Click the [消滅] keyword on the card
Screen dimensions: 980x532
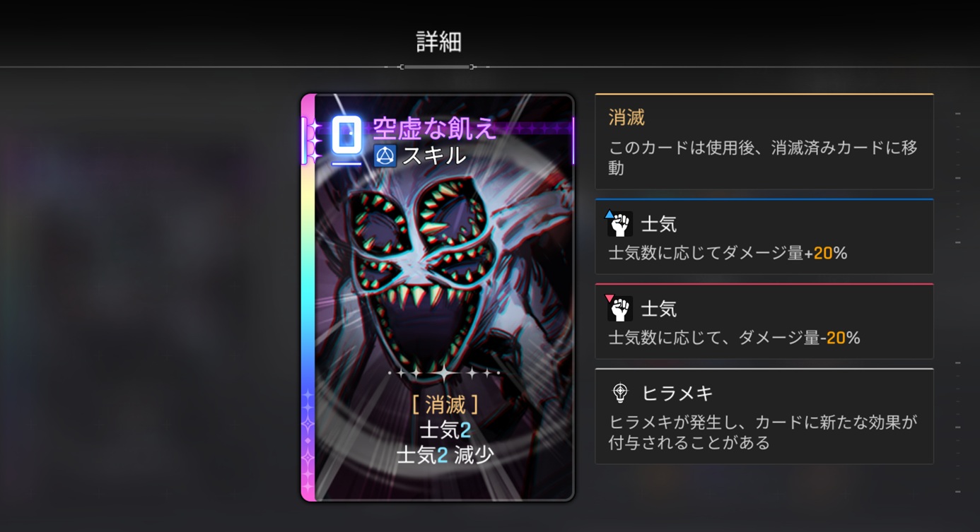[x=445, y=405]
